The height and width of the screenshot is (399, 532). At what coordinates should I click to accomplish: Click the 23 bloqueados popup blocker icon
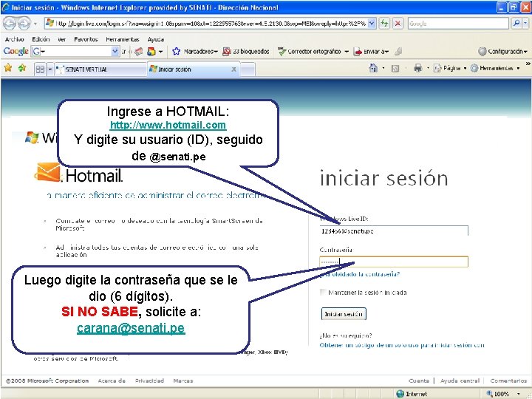(227, 51)
